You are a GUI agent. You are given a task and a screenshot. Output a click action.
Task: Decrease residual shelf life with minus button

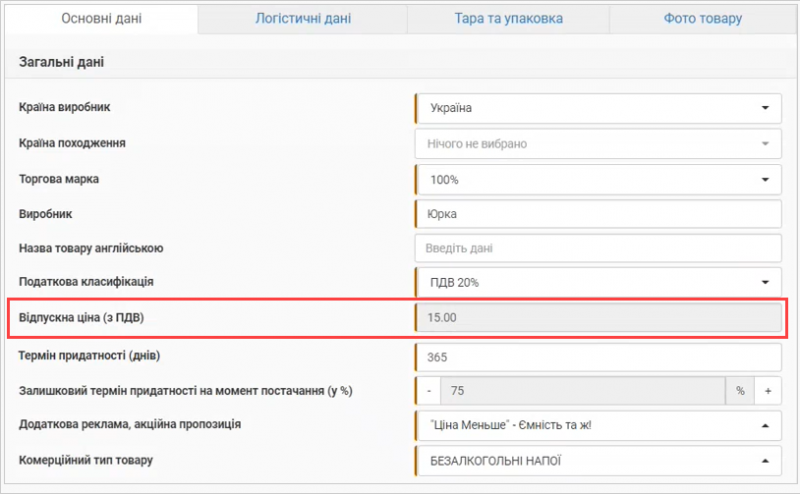point(428,391)
